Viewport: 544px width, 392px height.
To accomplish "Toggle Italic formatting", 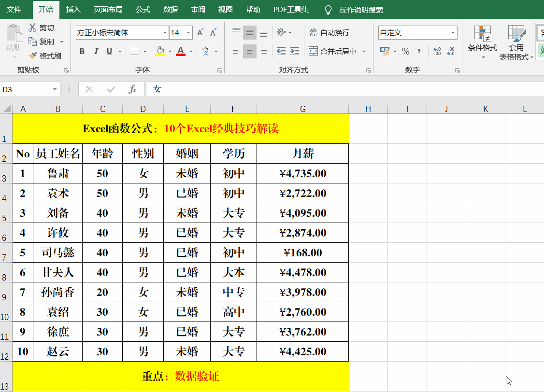I will (96, 51).
